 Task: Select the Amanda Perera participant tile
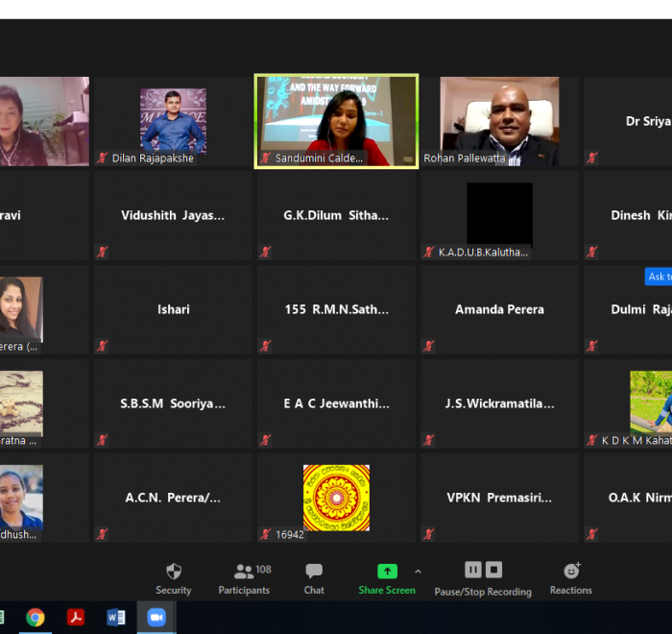[499, 309]
